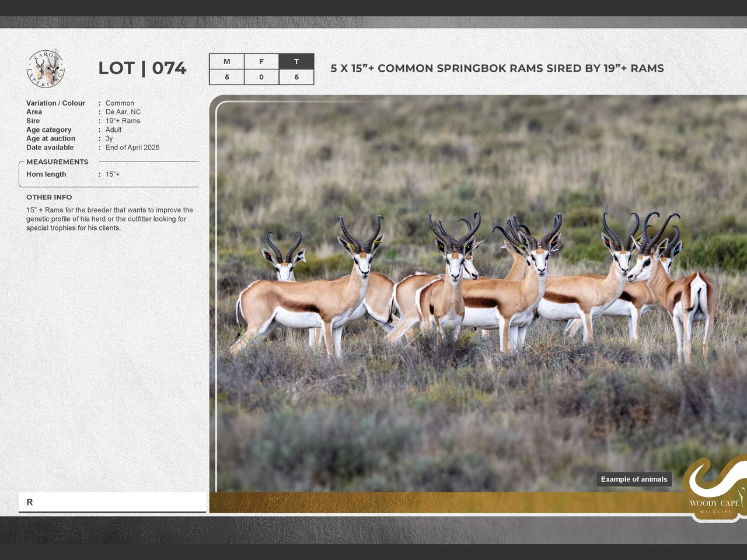Click the R price input field
747x560 pixels.
click(x=112, y=502)
